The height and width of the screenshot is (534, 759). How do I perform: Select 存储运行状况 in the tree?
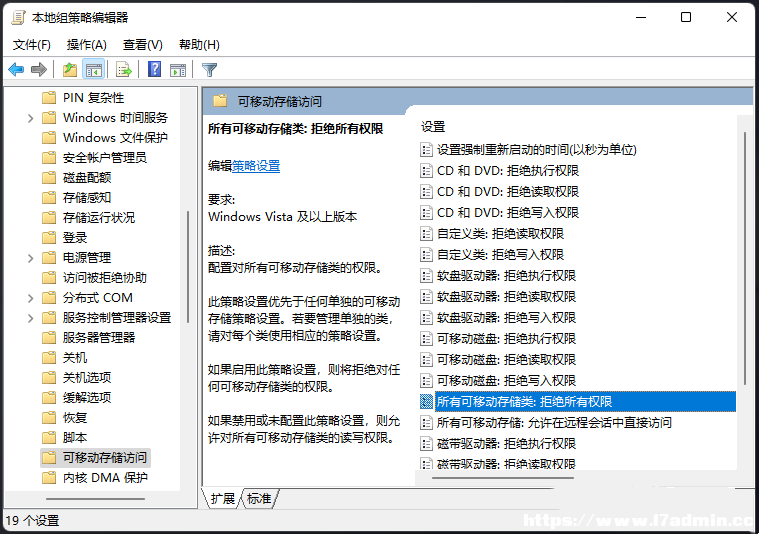coord(99,218)
